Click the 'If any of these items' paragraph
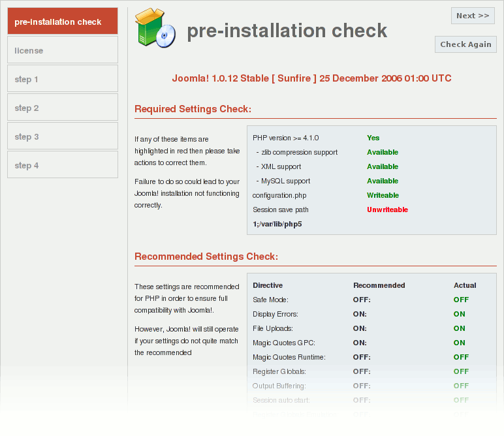 tap(187, 151)
